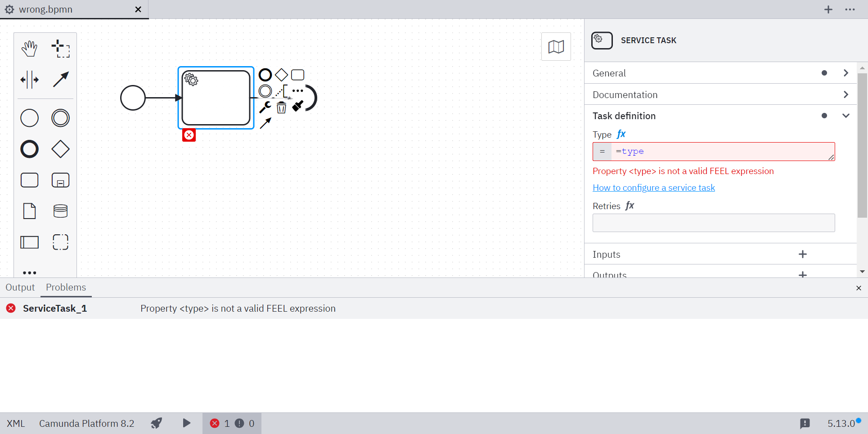Activate the global connect arrow tool
868x434 pixels.
pos(61,80)
